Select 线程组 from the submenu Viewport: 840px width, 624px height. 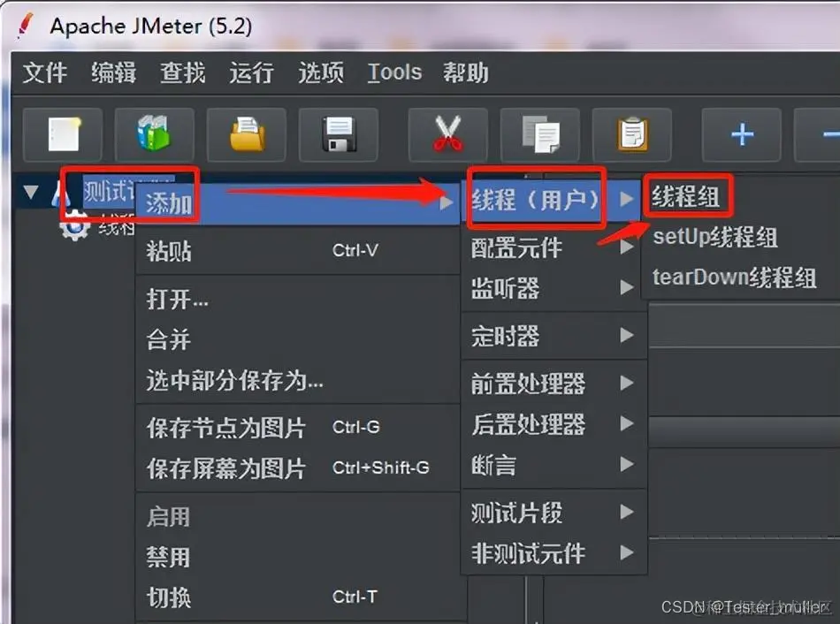point(688,196)
